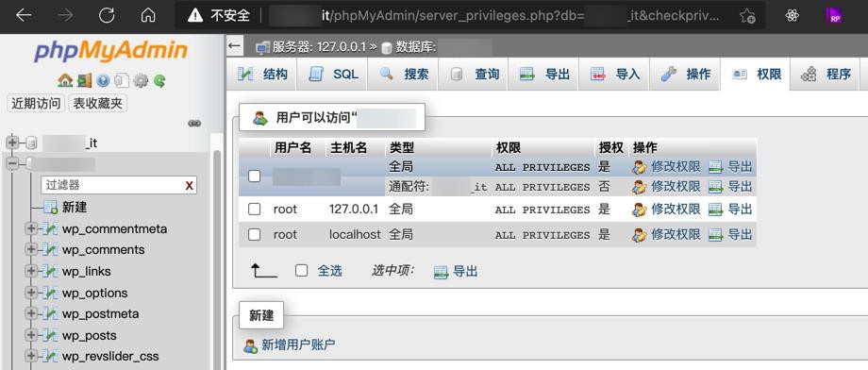Expand wp_posts table node
The image size is (868, 370).
(x=31, y=336)
